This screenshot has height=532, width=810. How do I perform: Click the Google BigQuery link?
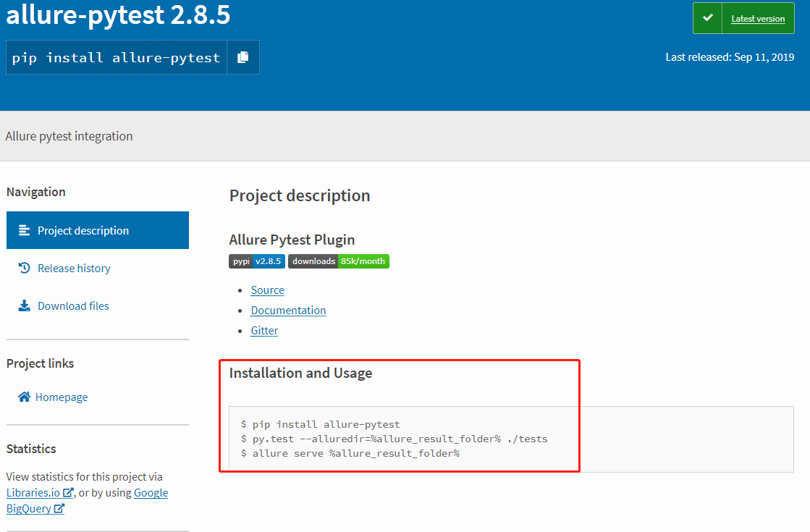151,493
